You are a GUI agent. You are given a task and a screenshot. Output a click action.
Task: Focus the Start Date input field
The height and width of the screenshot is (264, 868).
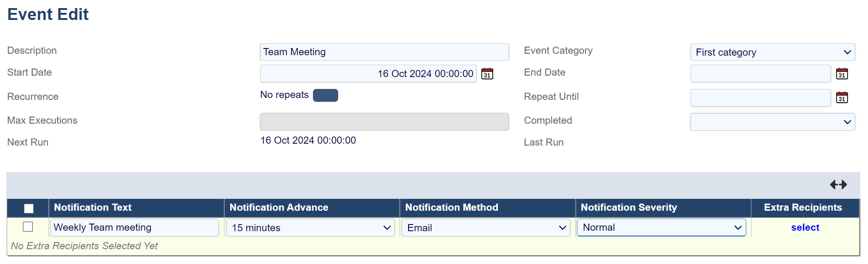(368, 74)
